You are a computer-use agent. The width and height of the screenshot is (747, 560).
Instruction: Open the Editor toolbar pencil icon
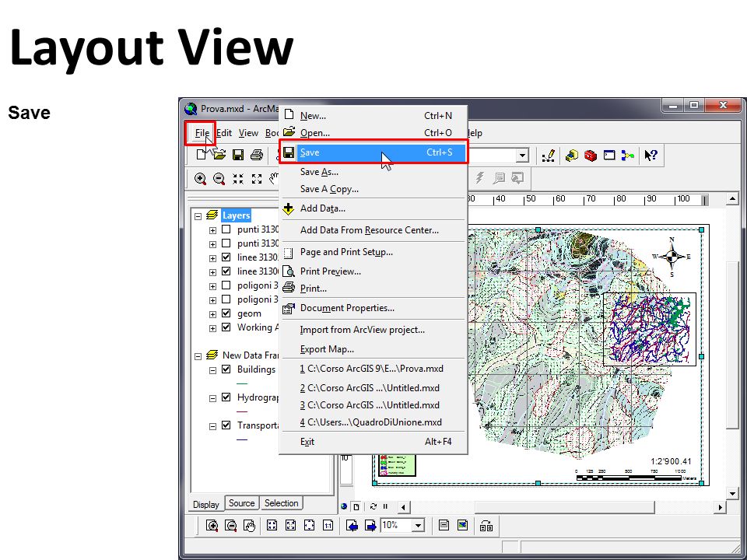(x=549, y=156)
